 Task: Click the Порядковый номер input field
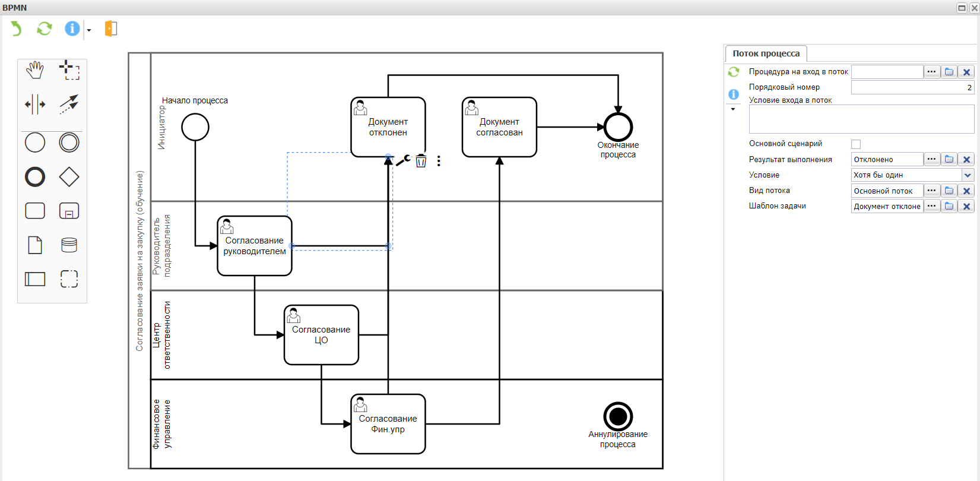912,87
